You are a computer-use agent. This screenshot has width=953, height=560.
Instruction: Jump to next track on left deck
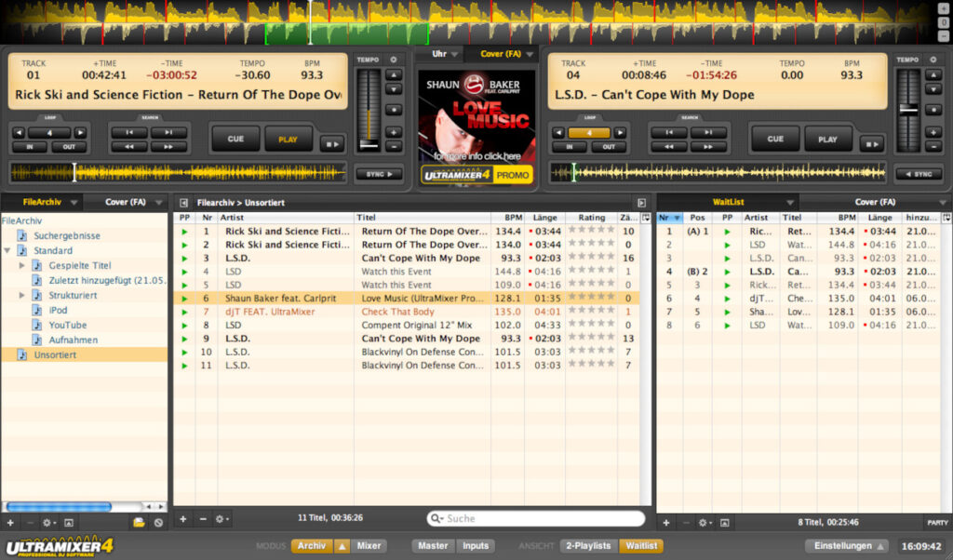coord(168,133)
